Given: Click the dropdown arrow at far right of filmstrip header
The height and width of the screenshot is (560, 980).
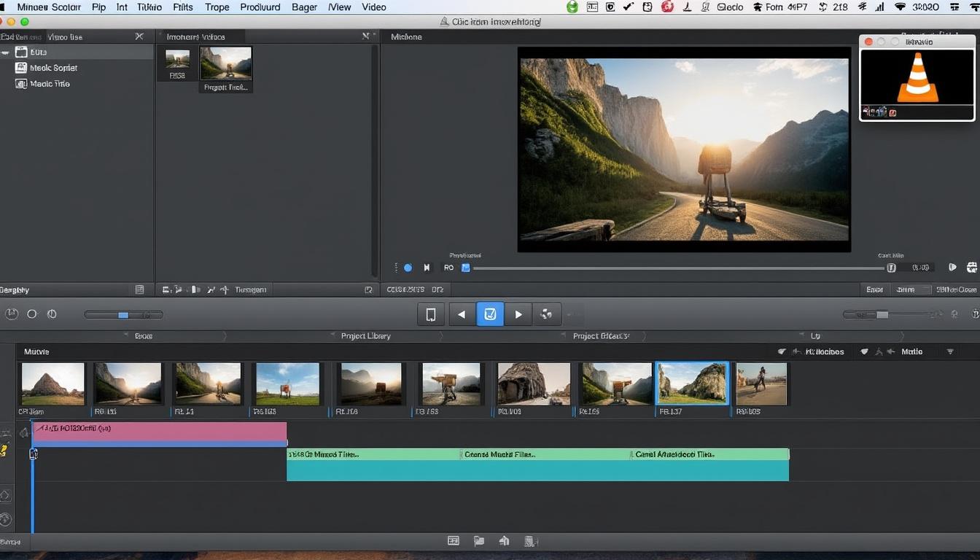Looking at the screenshot, I should point(950,351).
